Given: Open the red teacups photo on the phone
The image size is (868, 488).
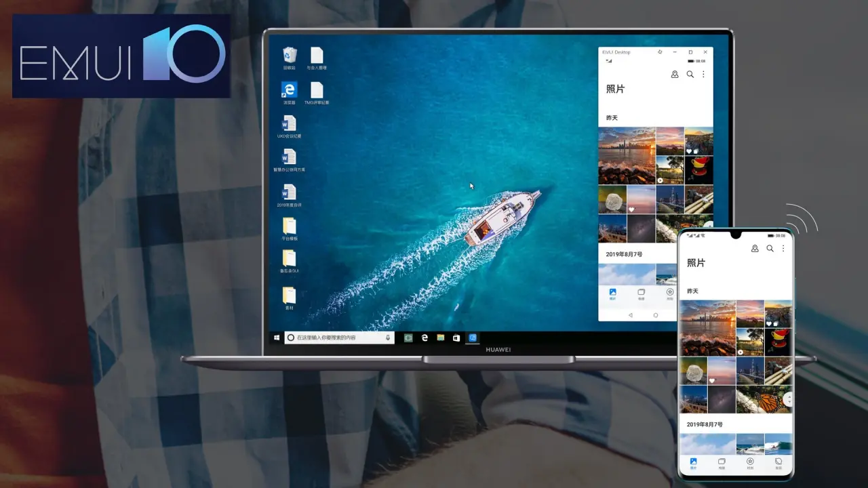Looking at the screenshot, I should [778, 342].
